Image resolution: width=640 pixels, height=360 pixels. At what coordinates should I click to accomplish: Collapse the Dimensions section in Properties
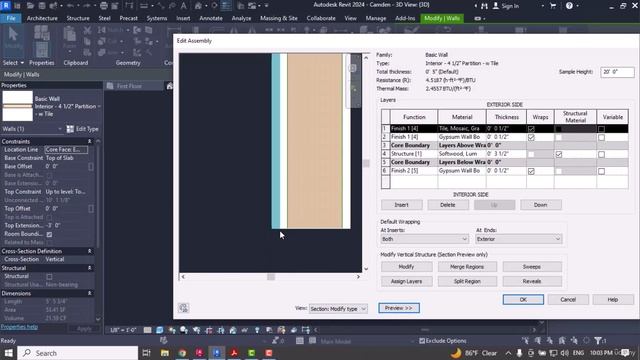coord(89,293)
